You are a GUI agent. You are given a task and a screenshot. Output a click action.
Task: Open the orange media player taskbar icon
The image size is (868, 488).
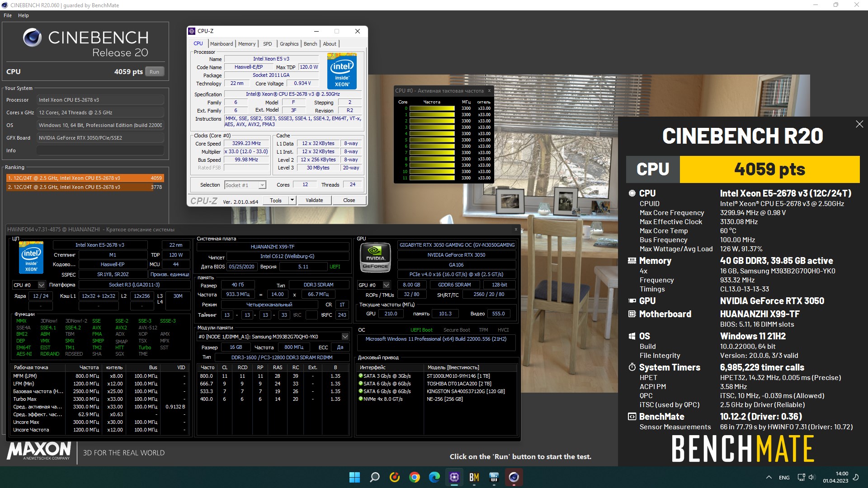[x=395, y=477]
